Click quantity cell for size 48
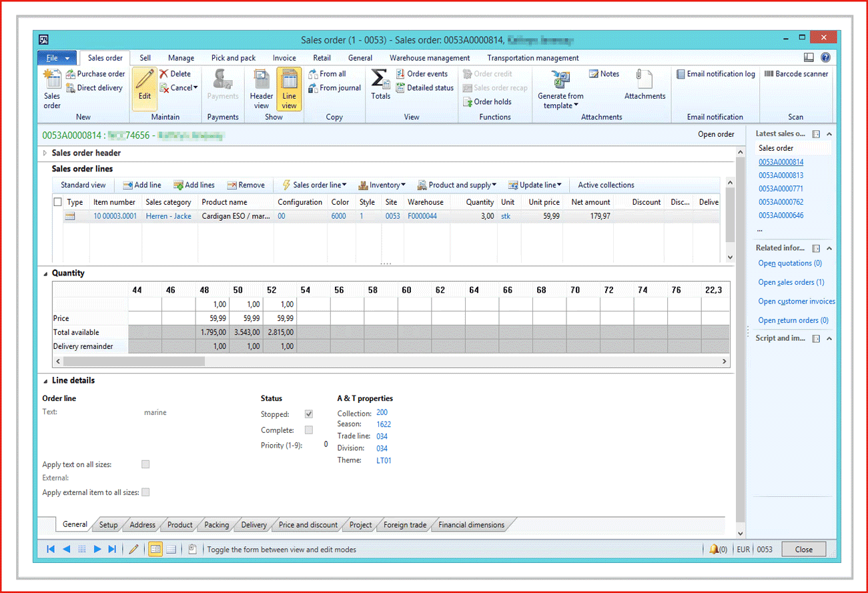The image size is (868, 593). point(212,304)
